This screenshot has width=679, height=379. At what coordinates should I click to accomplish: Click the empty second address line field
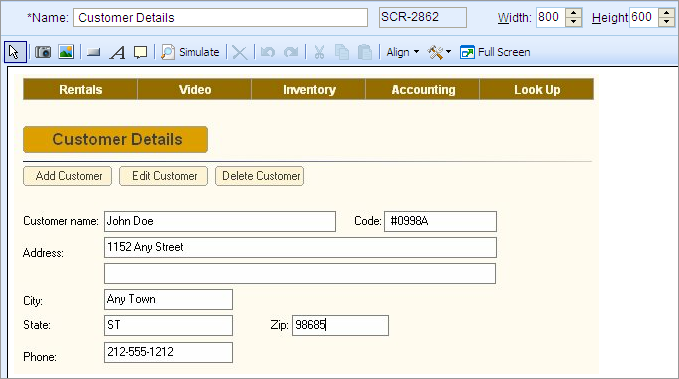pyautogui.click(x=300, y=273)
